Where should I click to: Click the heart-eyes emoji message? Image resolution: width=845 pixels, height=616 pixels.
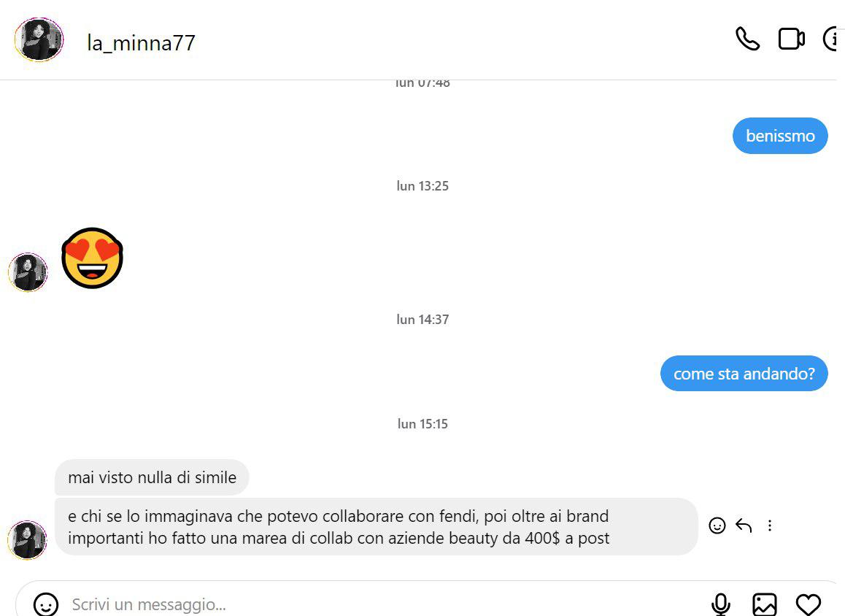pos(92,258)
